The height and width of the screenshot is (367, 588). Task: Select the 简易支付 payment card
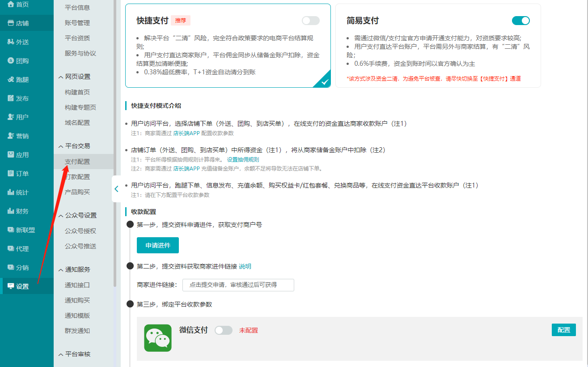tap(438, 46)
